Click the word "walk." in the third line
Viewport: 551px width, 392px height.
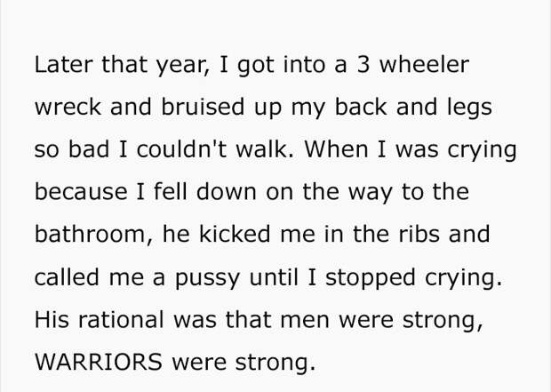(x=265, y=149)
